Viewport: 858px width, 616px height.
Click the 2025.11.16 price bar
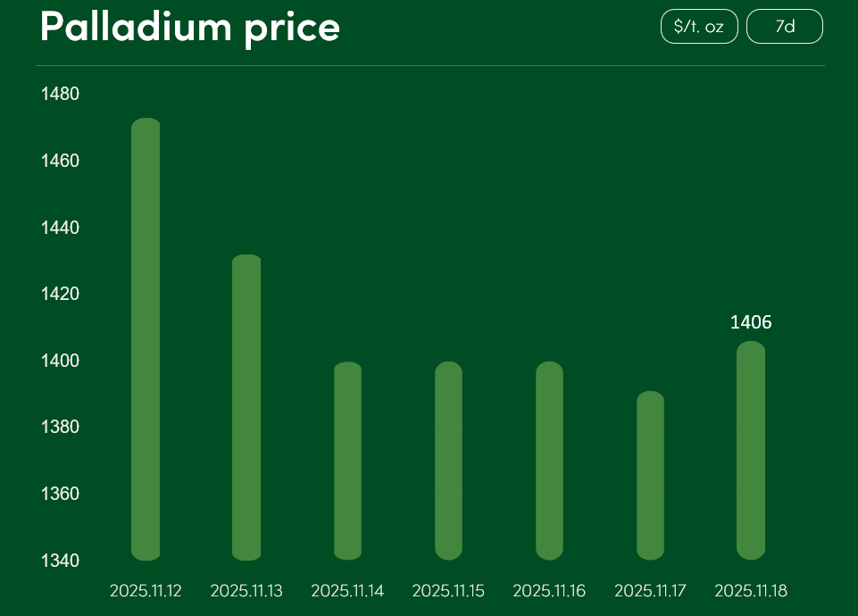[549, 461]
